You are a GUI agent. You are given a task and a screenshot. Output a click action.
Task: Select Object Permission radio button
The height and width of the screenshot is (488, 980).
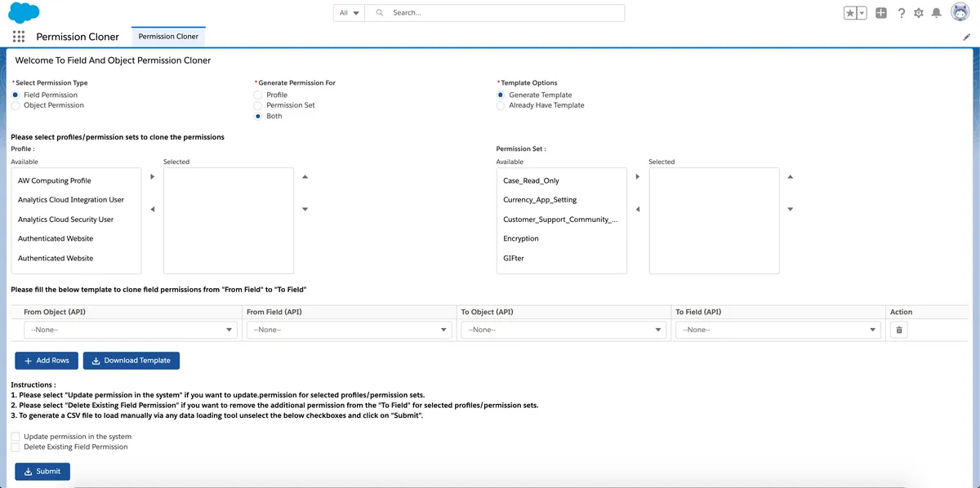tap(16, 105)
